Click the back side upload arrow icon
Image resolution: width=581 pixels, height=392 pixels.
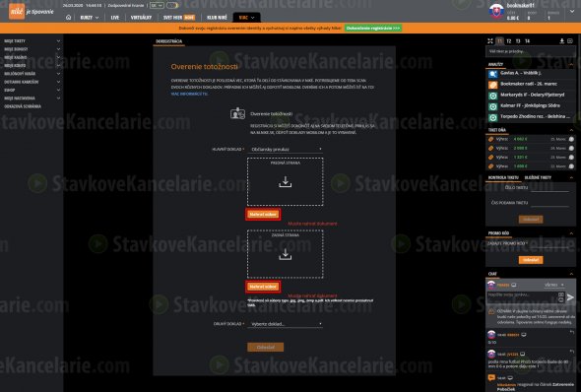(285, 254)
